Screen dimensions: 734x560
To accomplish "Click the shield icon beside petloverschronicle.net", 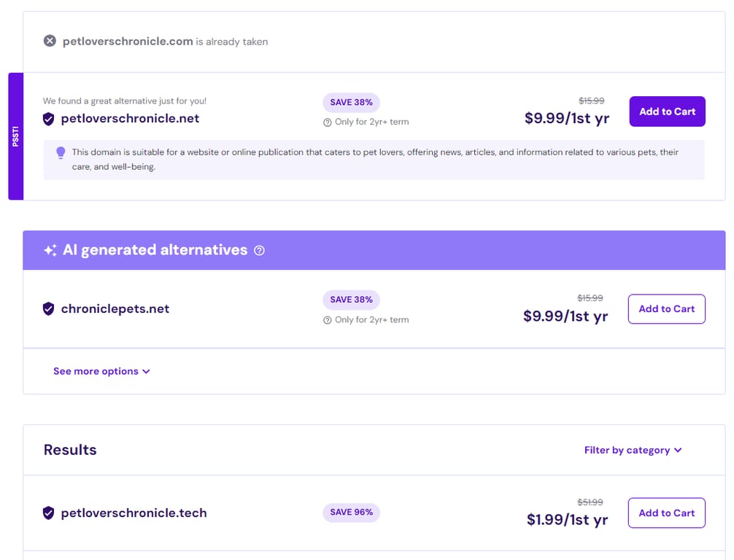I will coord(48,118).
